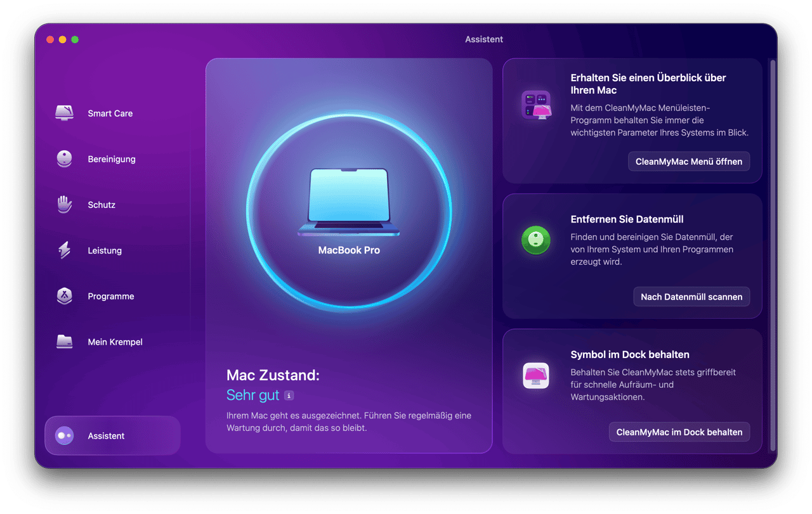The image size is (812, 514).
Task: Open the Programme section label
Action: tap(111, 296)
